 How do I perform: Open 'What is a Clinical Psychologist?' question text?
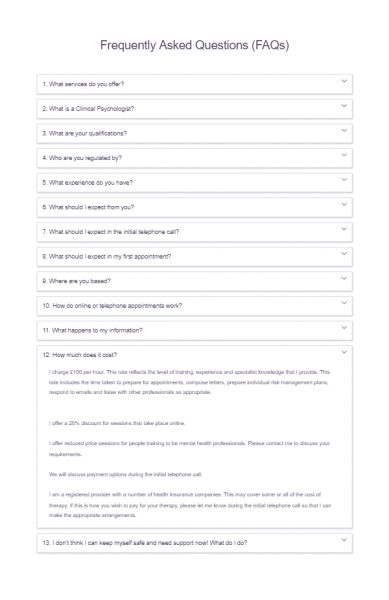[x=88, y=109]
